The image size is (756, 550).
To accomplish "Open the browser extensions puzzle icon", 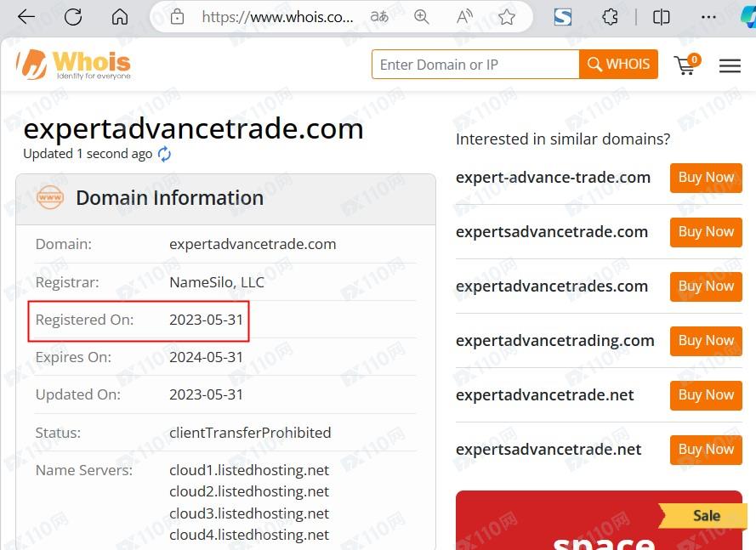I will (x=610, y=17).
